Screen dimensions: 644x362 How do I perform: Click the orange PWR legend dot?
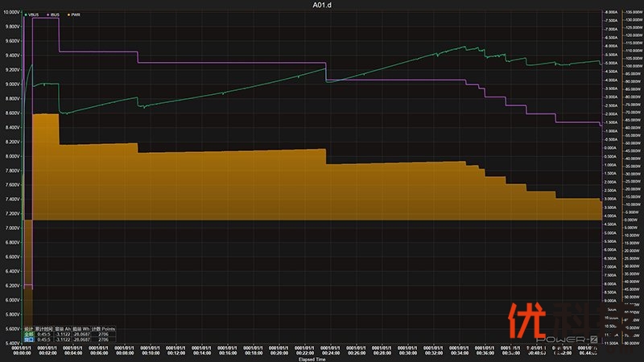pos(68,15)
